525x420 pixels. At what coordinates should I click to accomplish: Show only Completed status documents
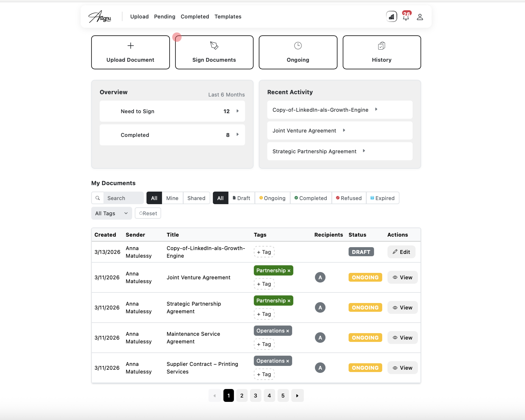[x=311, y=198]
